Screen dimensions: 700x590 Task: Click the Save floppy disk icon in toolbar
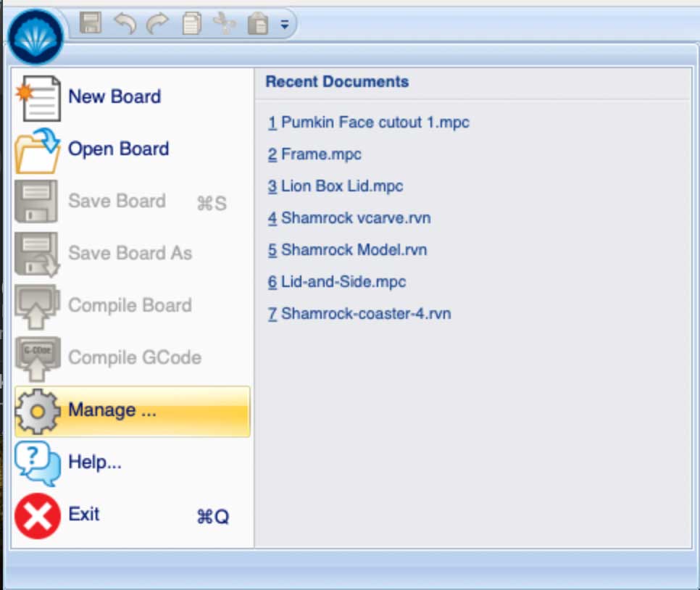(x=91, y=24)
